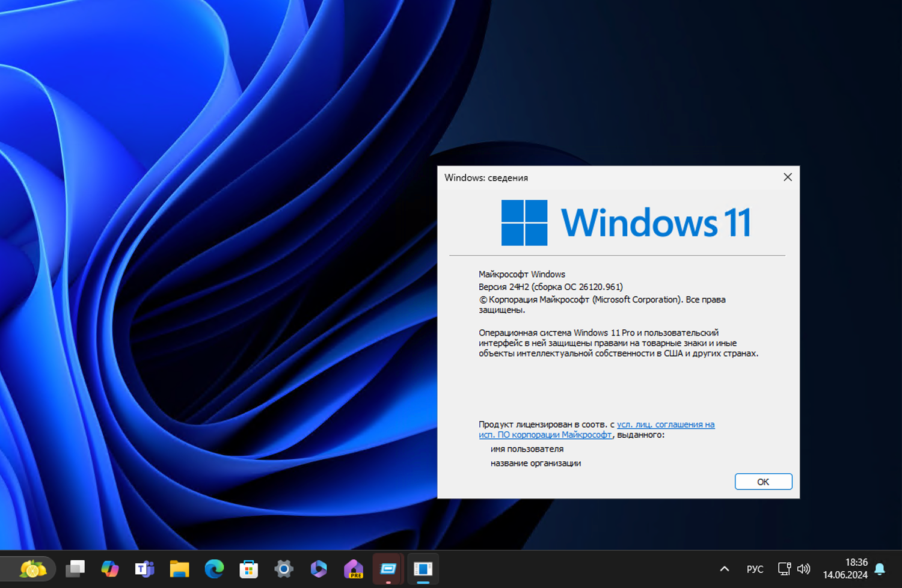Open the Microsoft Store
The image size is (902, 588).
coord(249,568)
